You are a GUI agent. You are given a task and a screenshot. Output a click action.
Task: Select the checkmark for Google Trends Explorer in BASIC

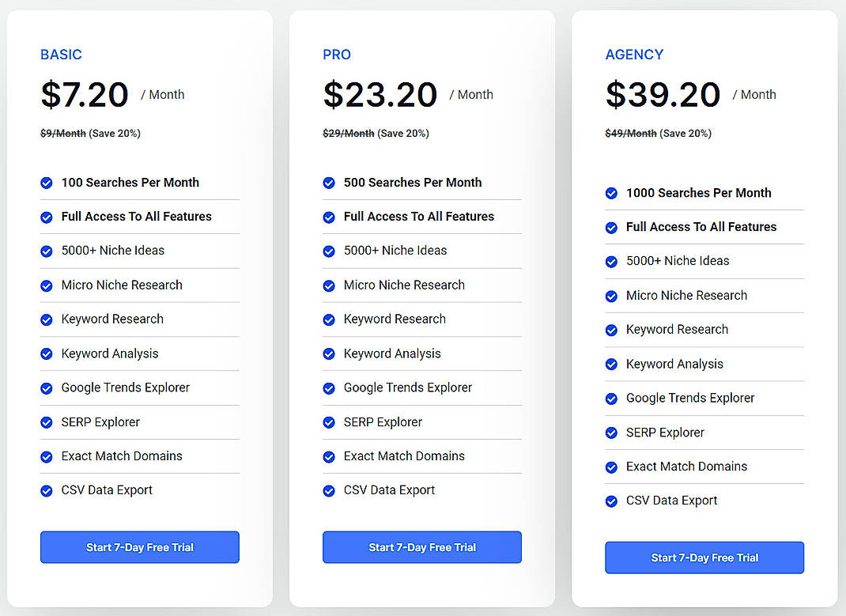[x=47, y=388]
